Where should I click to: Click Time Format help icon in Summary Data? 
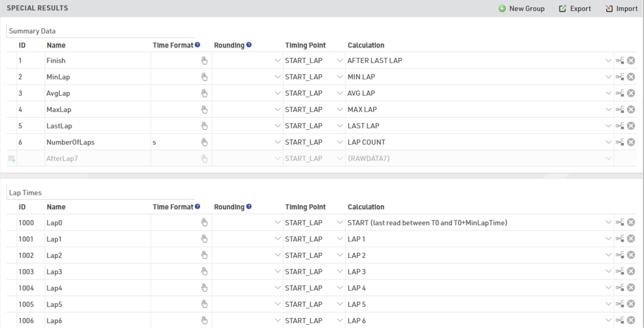[x=197, y=45]
